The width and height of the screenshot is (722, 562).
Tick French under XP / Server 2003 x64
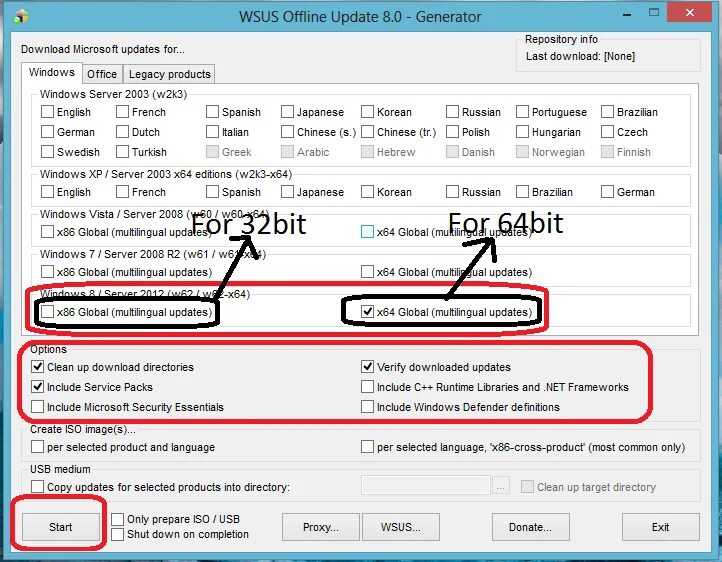(122, 191)
